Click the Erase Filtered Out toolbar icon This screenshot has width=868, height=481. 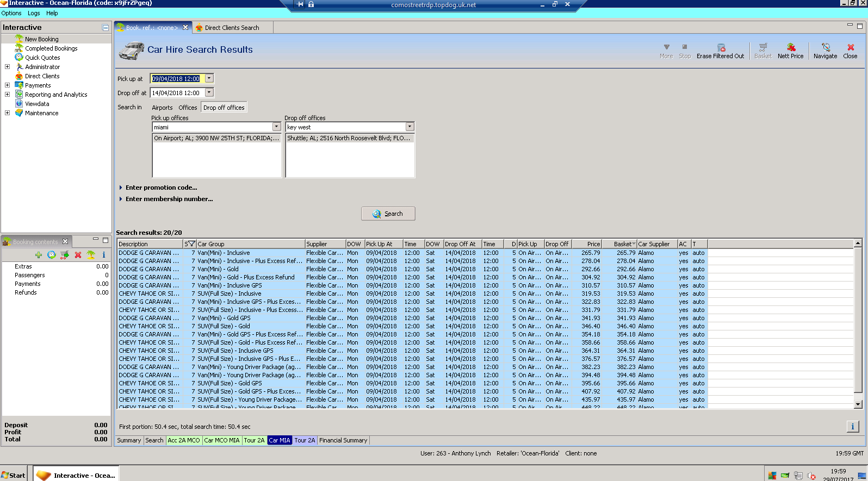(721, 48)
